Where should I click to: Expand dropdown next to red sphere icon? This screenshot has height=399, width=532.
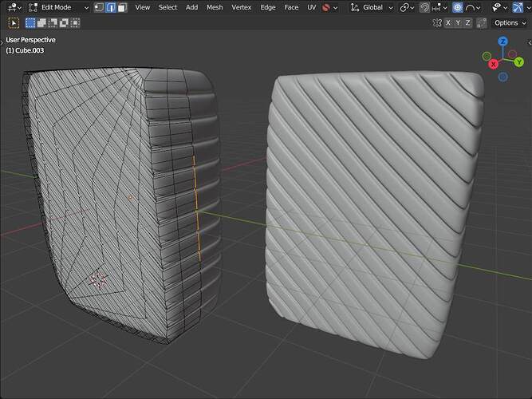point(336,7)
